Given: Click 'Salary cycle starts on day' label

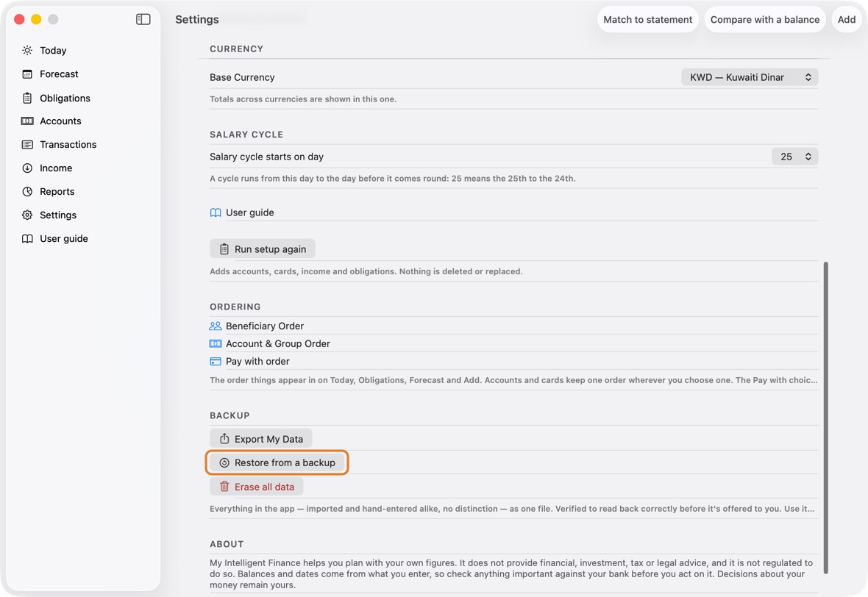Looking at the screenshot, I should click(x=266, y=157).
